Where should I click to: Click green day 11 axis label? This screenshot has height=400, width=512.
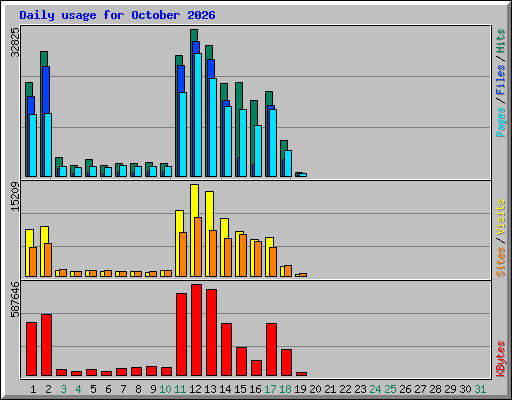(180, 389)
